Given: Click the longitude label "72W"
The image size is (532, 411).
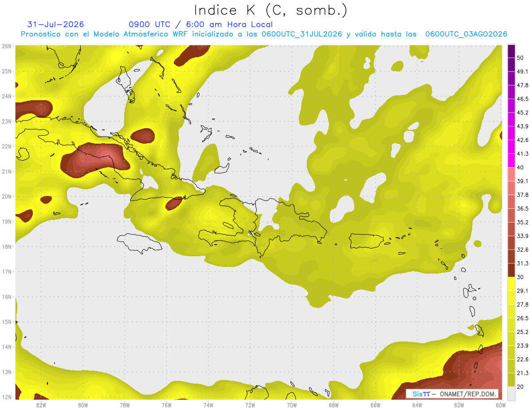Looking at the screenshot, I should [250, 405].
